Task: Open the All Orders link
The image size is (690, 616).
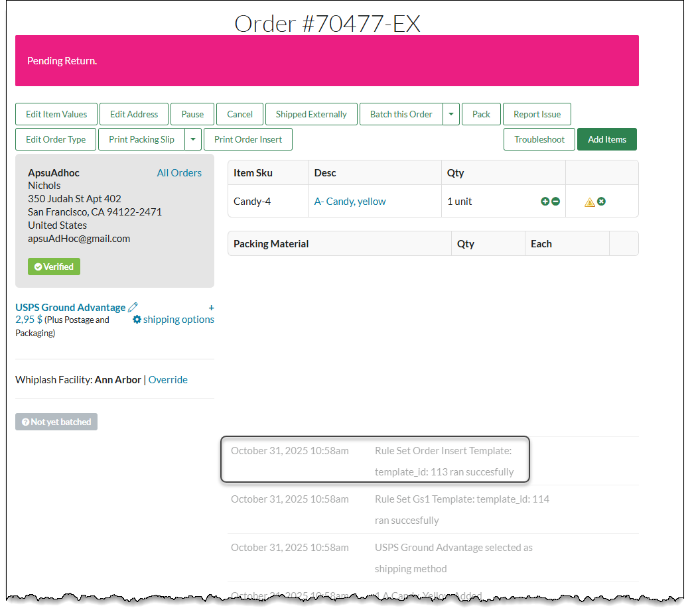Action: tap(179, 173)
